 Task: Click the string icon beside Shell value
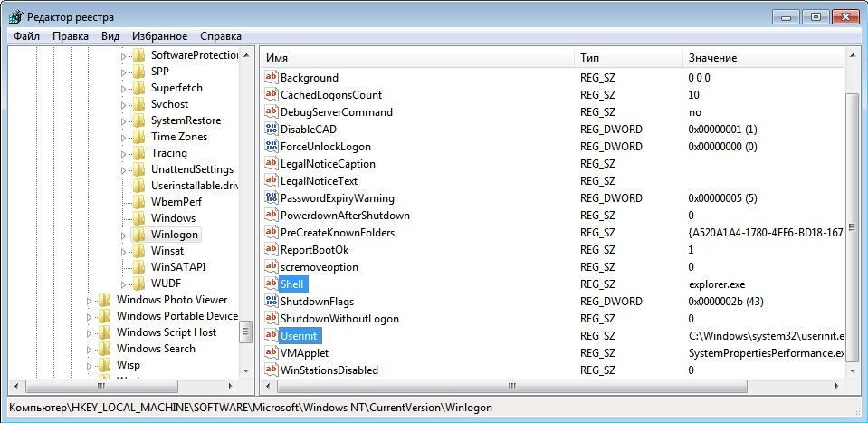tap(271, 284)
